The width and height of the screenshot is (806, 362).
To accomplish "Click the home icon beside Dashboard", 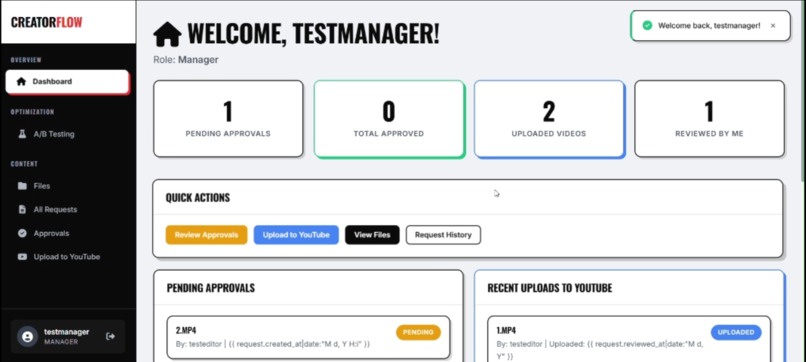I will [21, 81].
